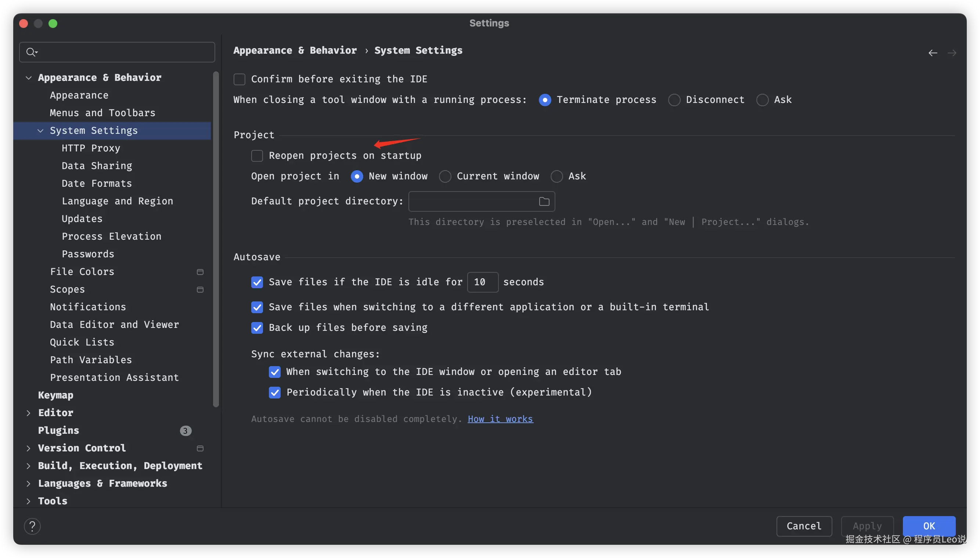Open the HTTP Proxy settings page
Screen dimensions: 980x558
click(x=91, y=148)
